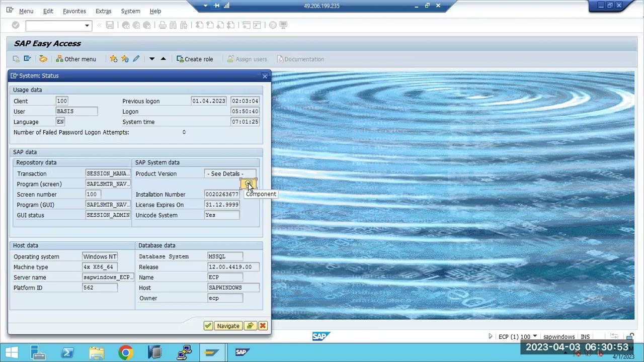Click the Add to Favorites star icon

[x=114, y=59]
